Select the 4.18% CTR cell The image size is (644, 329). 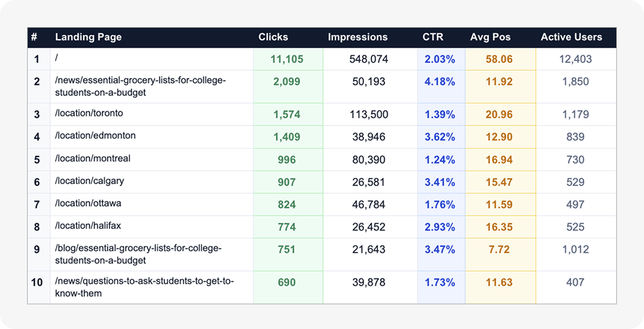tap(440, 82)
